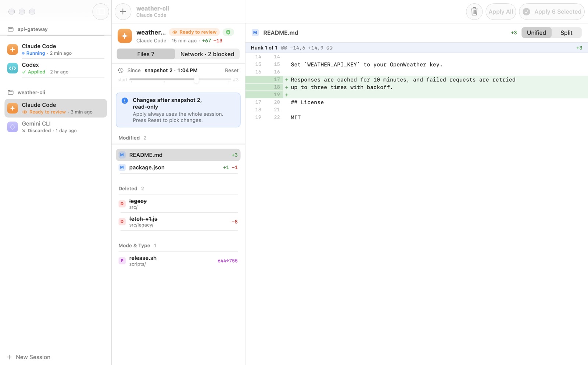Image resolution: width=588 pixels, height=365 pixels.
Task: Click the weather-cli folder icon
Action: click(11, 93)
